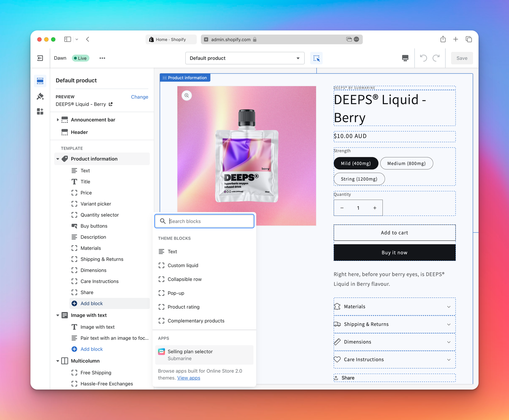This screenshot has height=420, width=509.
Task: Click the Selling plan selector app block
Action: (204, 355)
